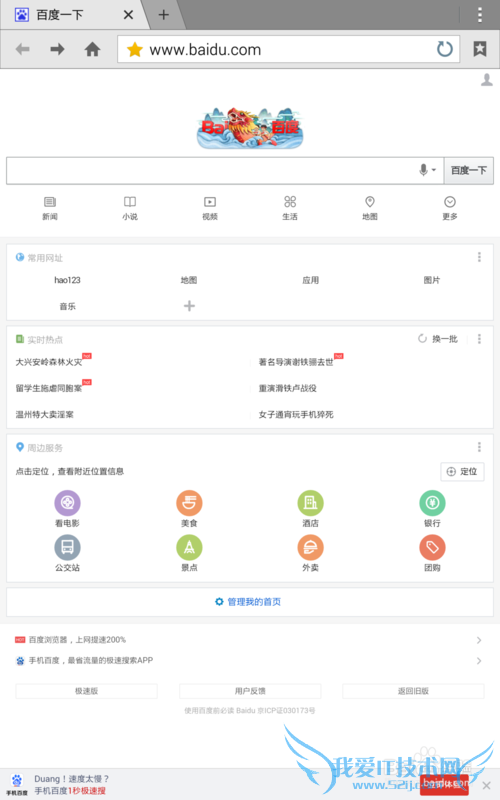Open 新闻 news shortcut
Image resolution: width=500 pixels, height=800 pixels.
point(50,208)
